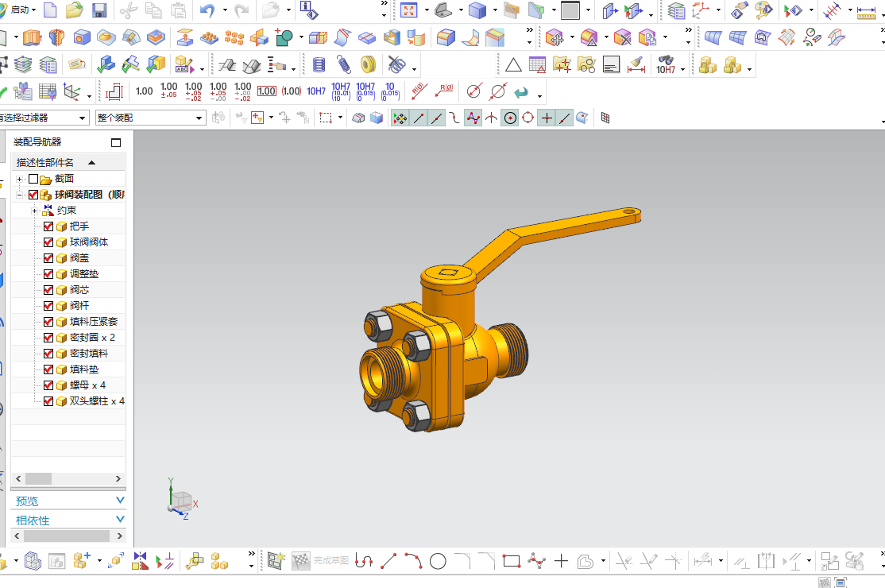Uncheck the 把手 component checkbox
885x588 pixels.
[48, 226]
